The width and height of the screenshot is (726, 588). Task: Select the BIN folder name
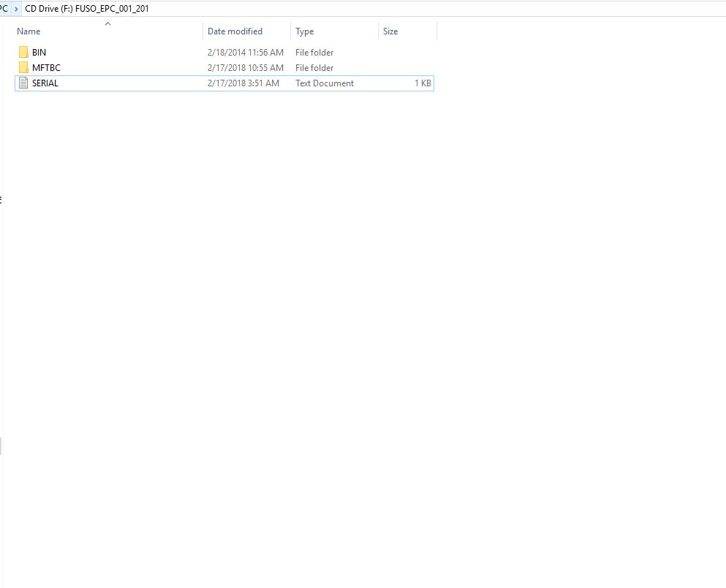39,53
